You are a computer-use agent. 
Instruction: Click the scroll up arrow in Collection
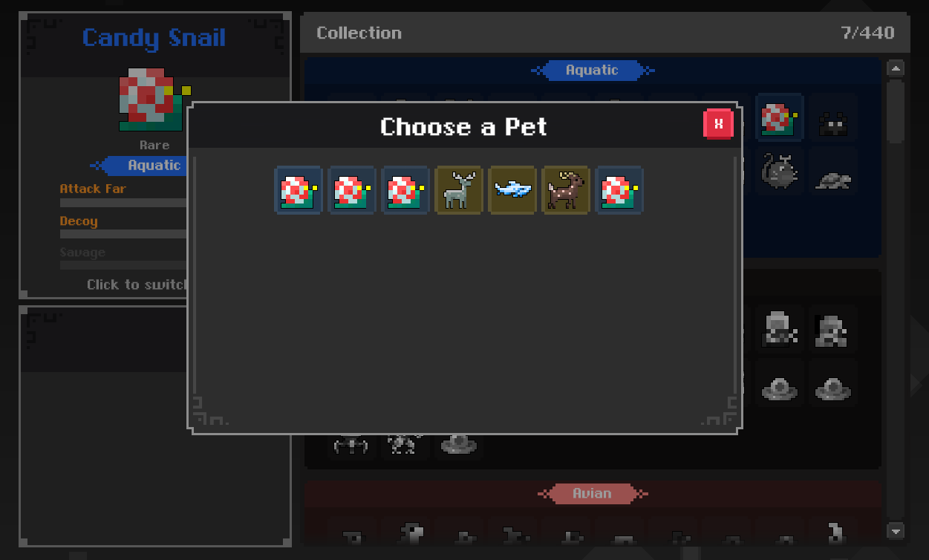896,69
